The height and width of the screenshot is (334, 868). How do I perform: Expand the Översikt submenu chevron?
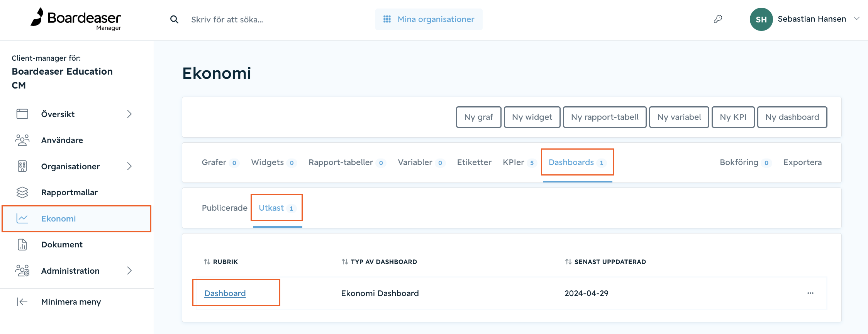coord(129,114)
